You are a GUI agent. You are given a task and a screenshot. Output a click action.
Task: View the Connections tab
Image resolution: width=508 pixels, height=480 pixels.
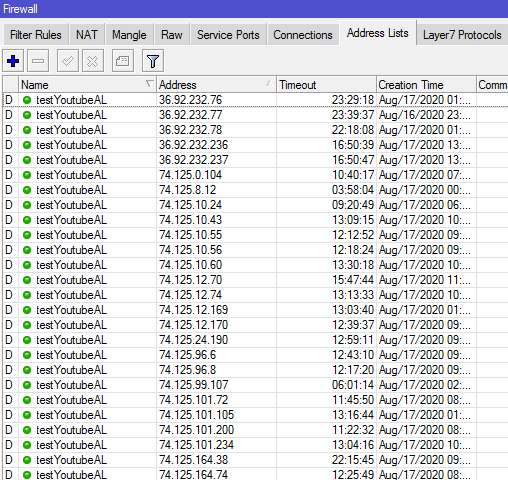303,35
